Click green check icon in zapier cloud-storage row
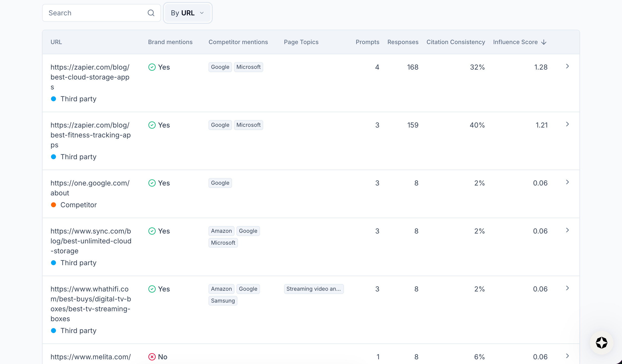The width and height of the screenshot is (622, 364). click(x=152, y=67)
